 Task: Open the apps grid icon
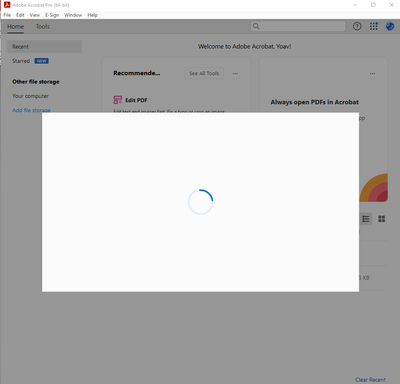tap(374, 26)
